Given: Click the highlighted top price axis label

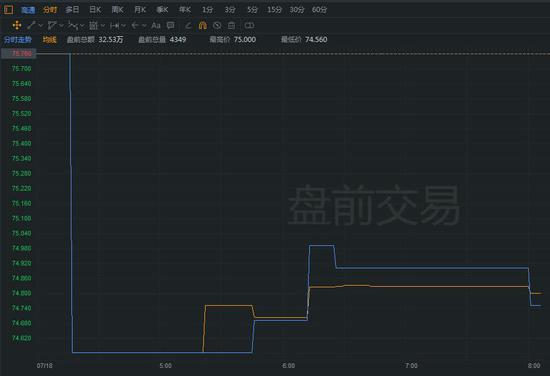Looking at the screenshot, I should pyautogui.click(x=19, y=54).
